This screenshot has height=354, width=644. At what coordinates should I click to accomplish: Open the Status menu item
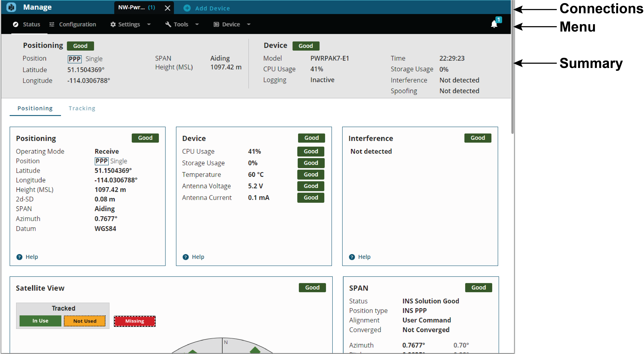[31, 24]
